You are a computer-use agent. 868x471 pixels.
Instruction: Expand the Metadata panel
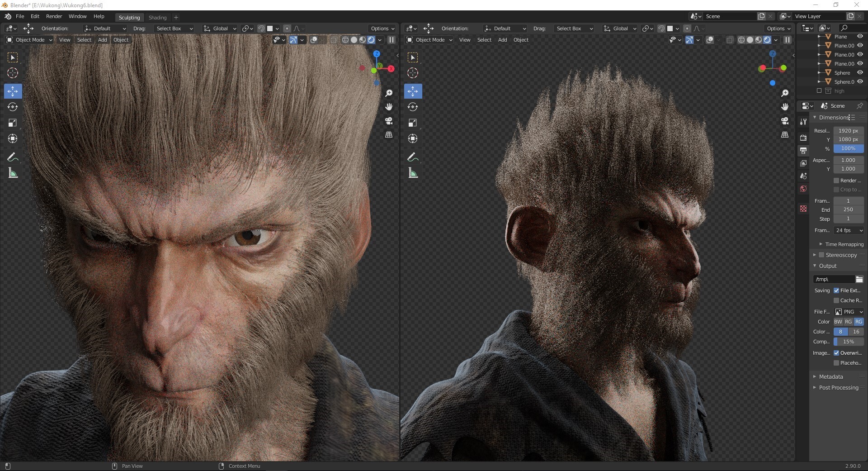pos(830,376)
